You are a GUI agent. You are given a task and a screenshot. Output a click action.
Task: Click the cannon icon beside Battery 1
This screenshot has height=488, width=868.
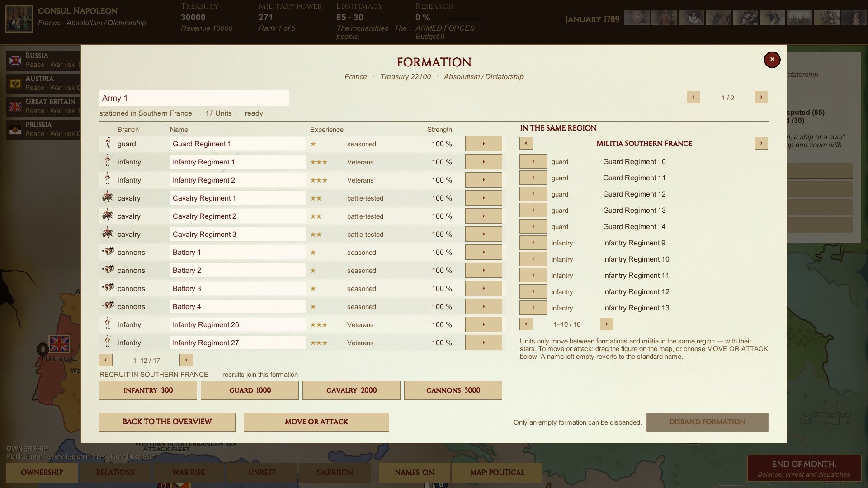(x=108, y=251)
